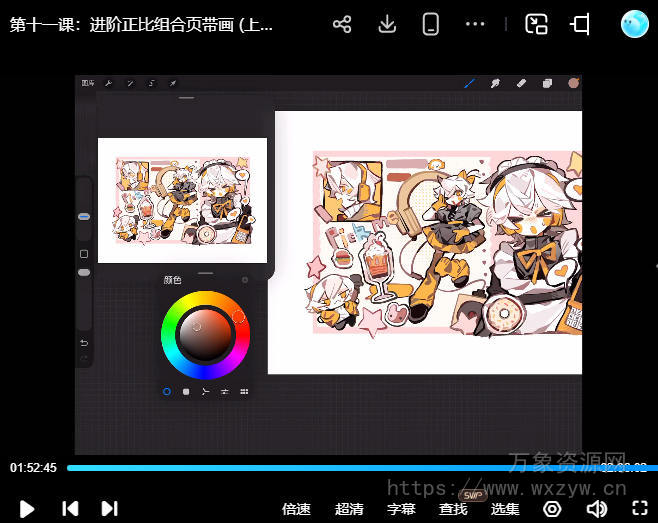The image size is (658, 523).
Task: Click the reference image thumbnail in the video
Action: 182,199
